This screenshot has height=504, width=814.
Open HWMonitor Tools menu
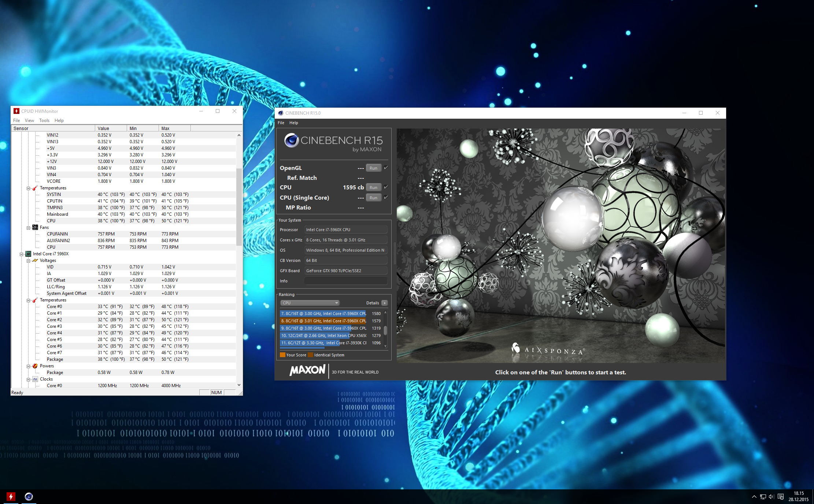(x=44, y=120)
